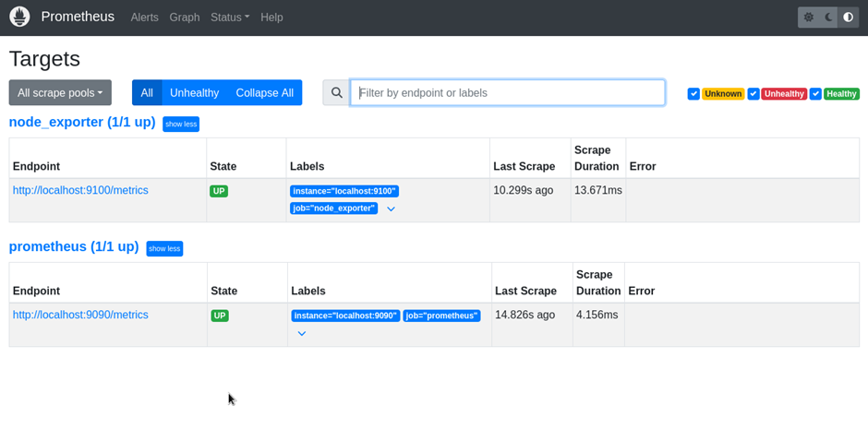Click the Targets page heading
This screenshot has height=441, width=868.
[x=45, y=59]
